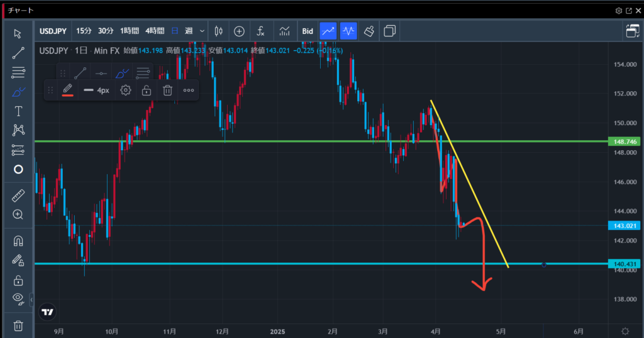This screenshot has height=338, width=644.
Task: Open the chart pattern tool
Action: pos(18,131)
